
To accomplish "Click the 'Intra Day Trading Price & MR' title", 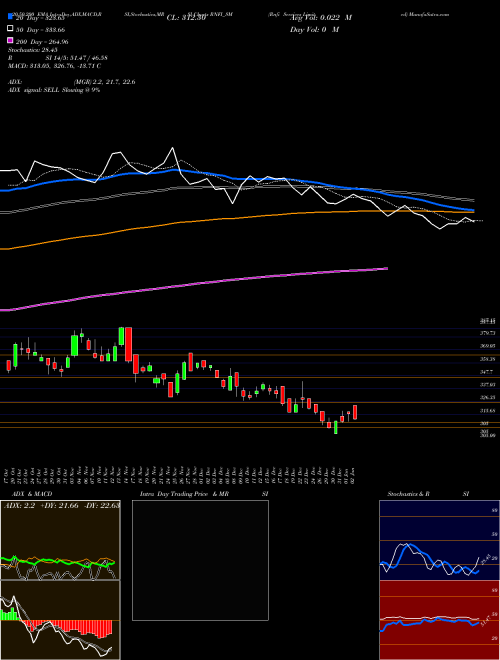I will click(x=184, y=494).
